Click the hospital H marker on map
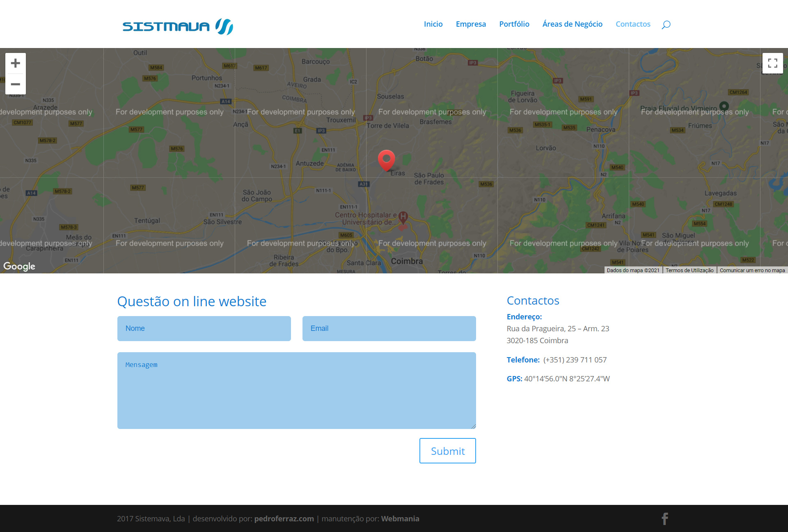The width and height of the screenshot is (788, 532). tap(403, 217)
